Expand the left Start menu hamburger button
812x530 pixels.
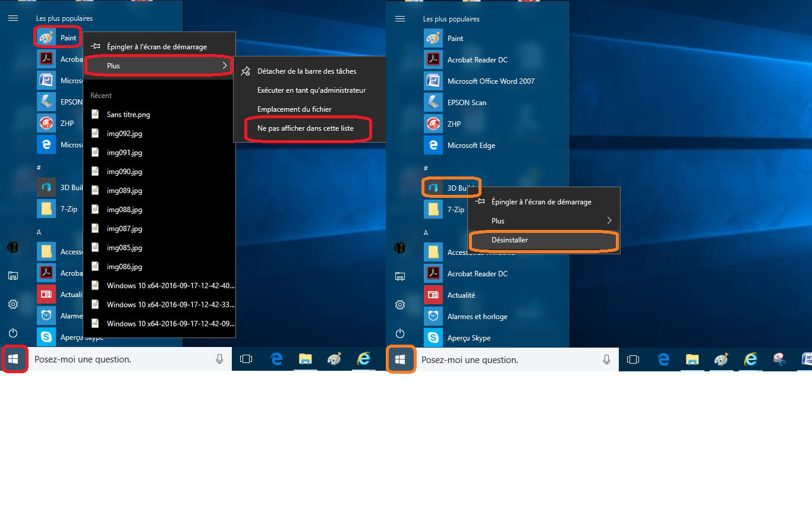tap(13, 18)
